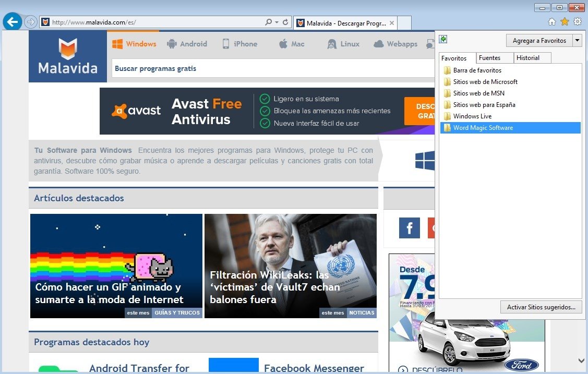588x374 pixels.
Task: Refresh the page with reload icon
Action: click(x=285, y=22)
